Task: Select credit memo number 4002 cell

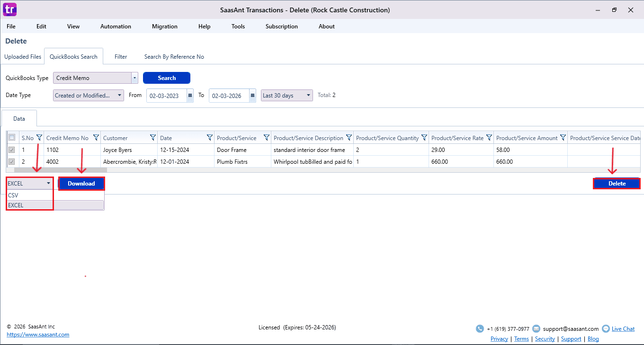Action: click(x=72, y=162)
